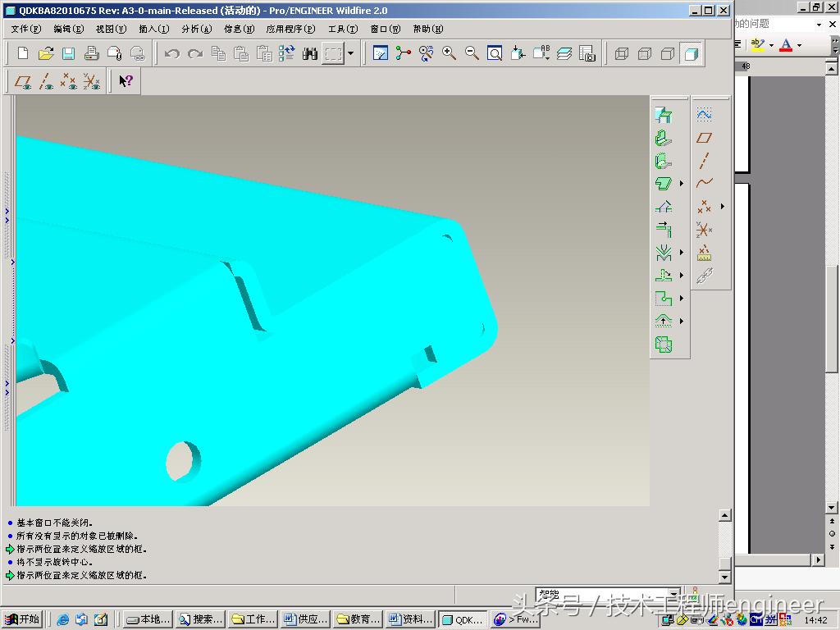Select the sketched curve tool

point(704,114)
